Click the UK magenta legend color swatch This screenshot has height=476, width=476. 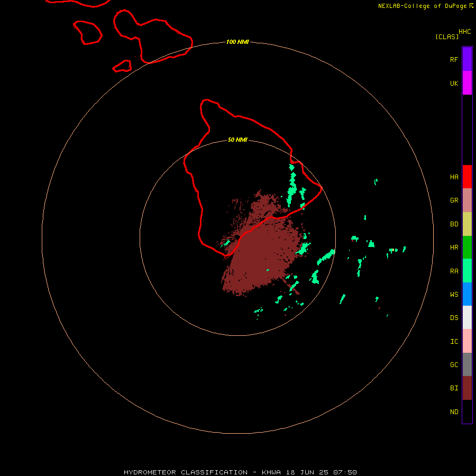(x=467, y=83)
